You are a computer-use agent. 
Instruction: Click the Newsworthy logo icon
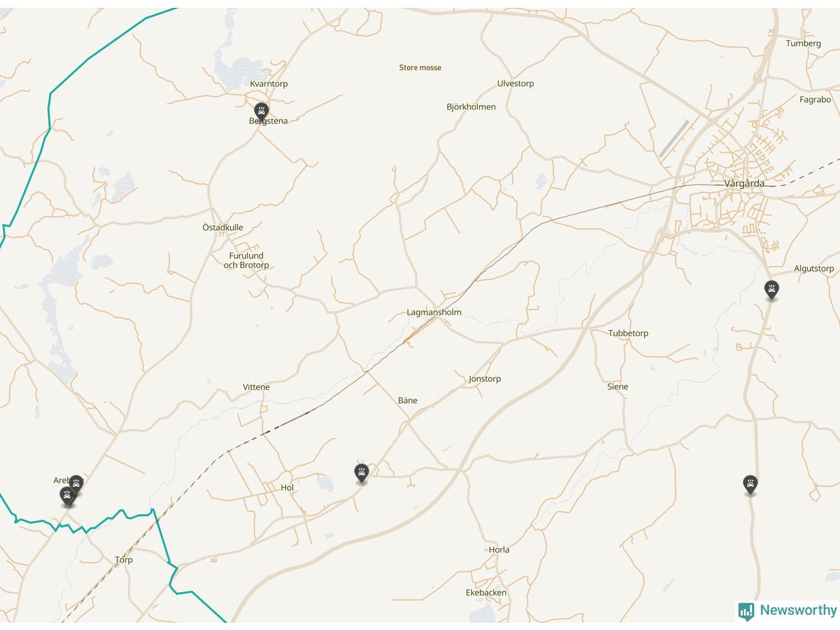[x=746, y=611]
